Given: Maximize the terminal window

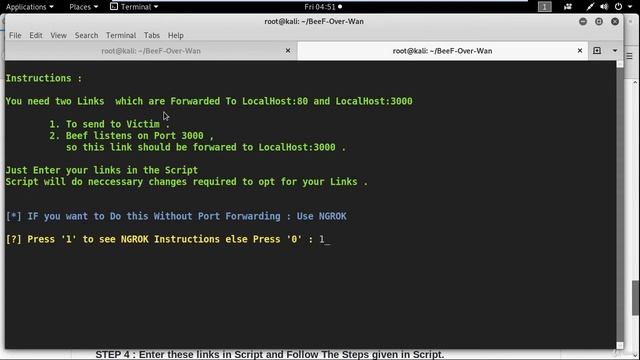Looking at the screenshot, I should point(599,22).
